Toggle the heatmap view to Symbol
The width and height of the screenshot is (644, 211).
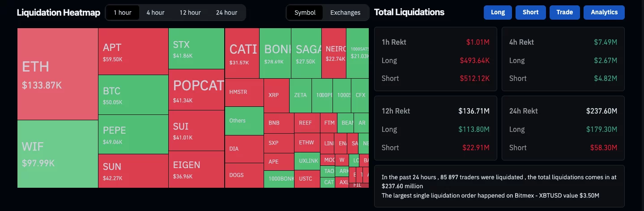[x=305, y=13]
